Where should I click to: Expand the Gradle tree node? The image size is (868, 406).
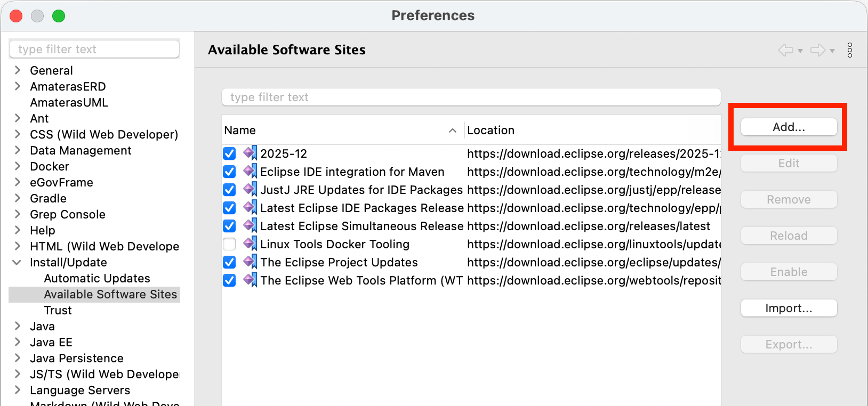coord(18,198)
